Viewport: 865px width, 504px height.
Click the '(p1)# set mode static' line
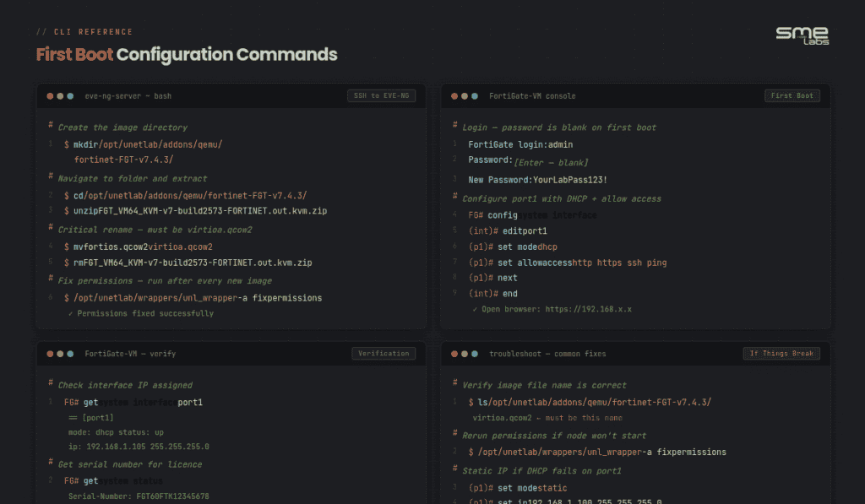click(518, 488)
